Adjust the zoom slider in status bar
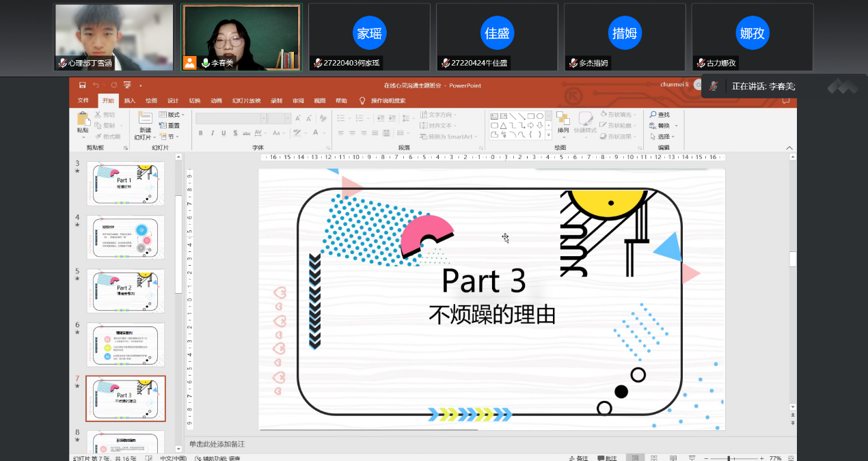This screenshot has height=461, width=868. [729, 458]
